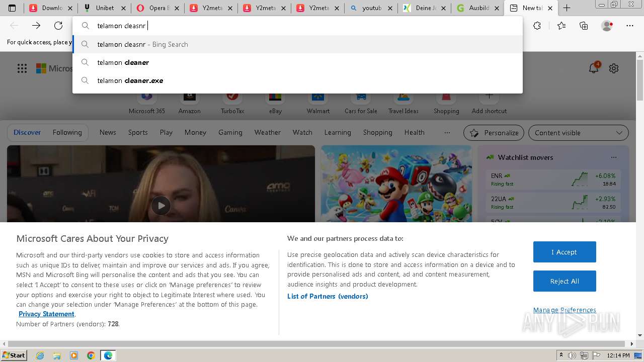Screen dimensions: 644x362
Task: Choose 'telamon cleaner' suggestion
Action: (x=297, y=62)
